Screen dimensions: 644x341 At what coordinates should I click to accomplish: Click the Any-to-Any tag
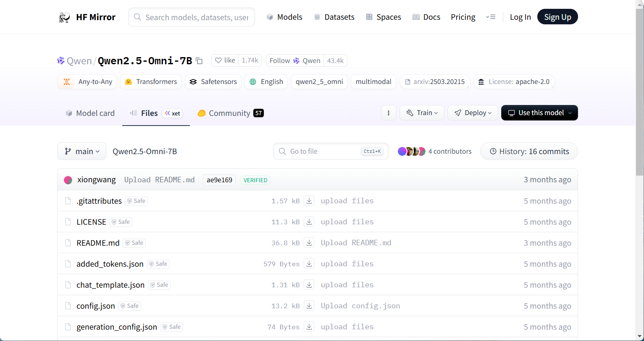pyautogui.click(x=87, y=81)
